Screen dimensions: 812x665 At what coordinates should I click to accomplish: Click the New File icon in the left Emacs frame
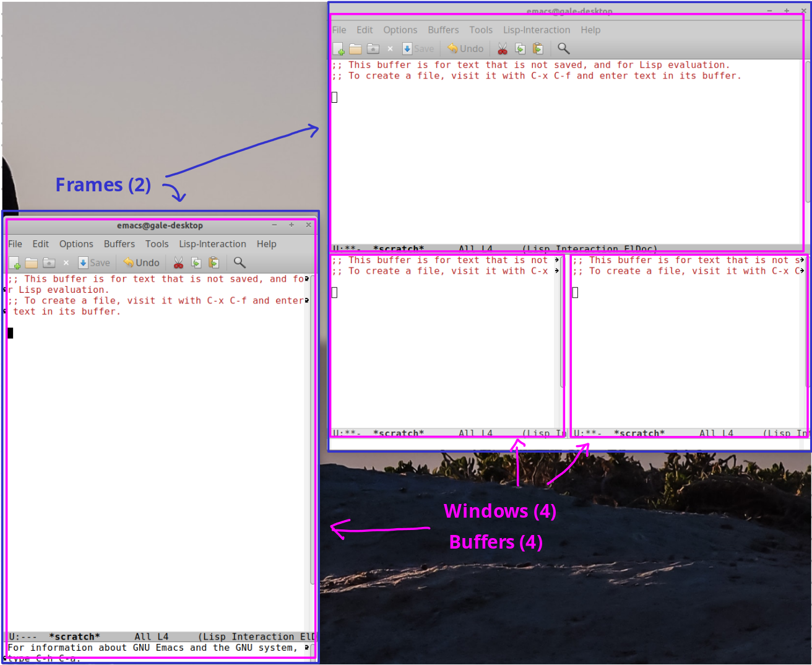point(15,263)
